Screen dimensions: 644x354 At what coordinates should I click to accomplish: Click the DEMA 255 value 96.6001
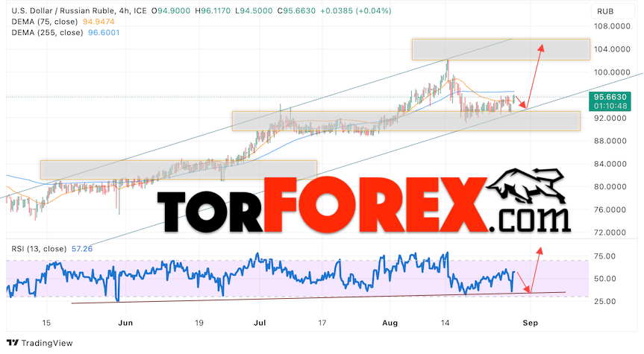pos(104,32)
